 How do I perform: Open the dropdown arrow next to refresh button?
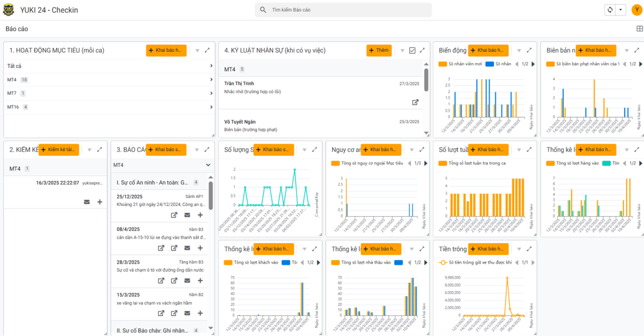coord(620,10)
